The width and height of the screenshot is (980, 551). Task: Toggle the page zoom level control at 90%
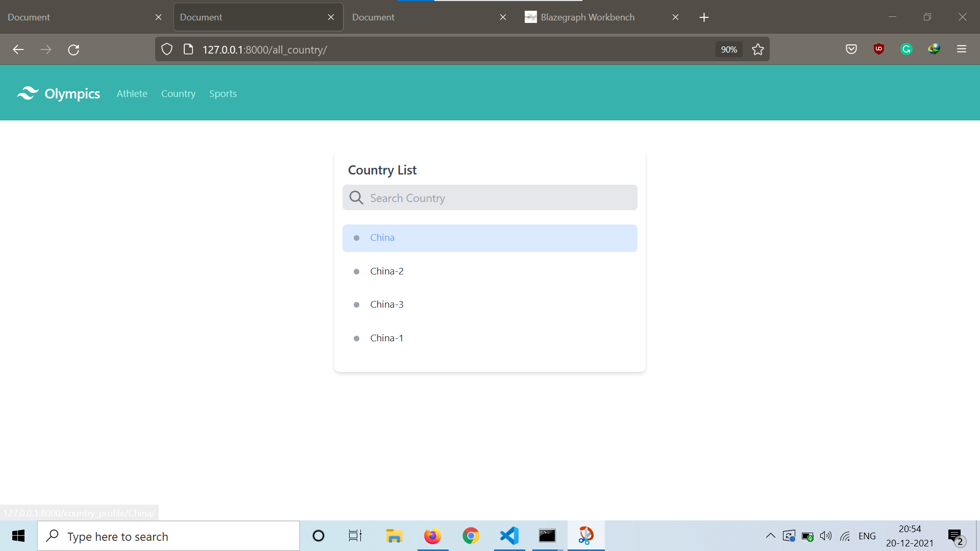pos(729,49)
